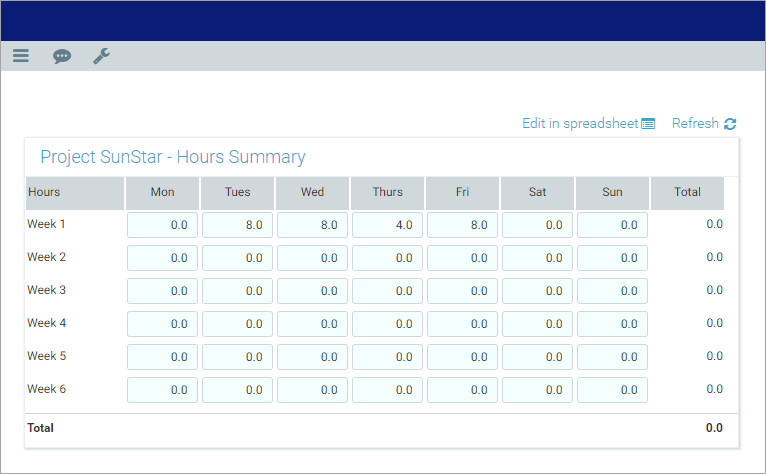Click the Week 1 Tuesday field showing 8.0

(x=237, y=225)
